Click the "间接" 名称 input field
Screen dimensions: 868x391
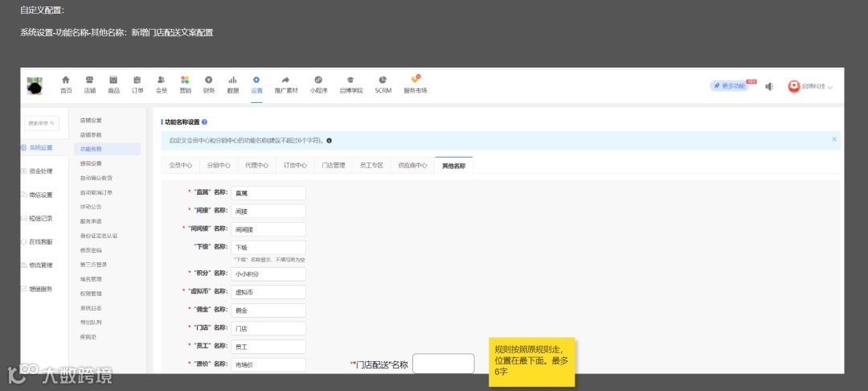pyautogui.click(x=268, y=211)
